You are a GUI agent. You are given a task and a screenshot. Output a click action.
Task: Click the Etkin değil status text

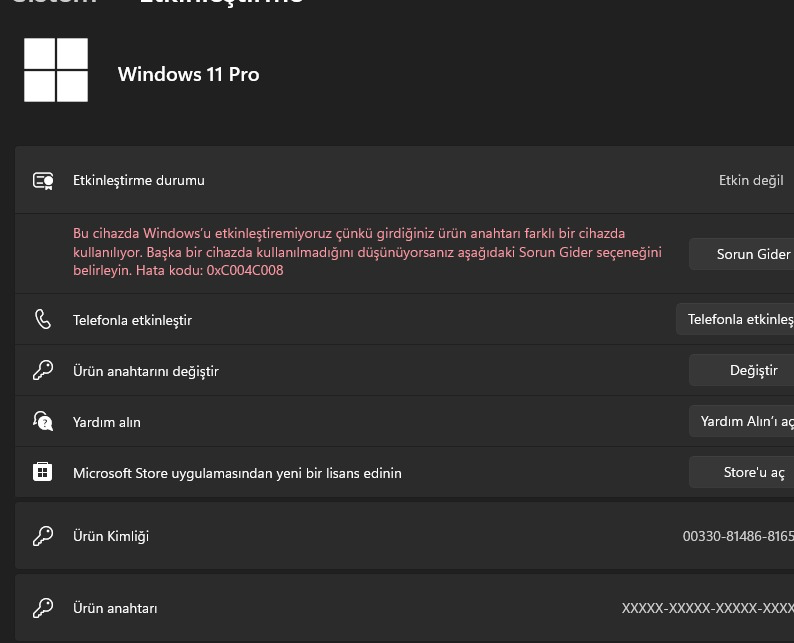click(751, 180)
